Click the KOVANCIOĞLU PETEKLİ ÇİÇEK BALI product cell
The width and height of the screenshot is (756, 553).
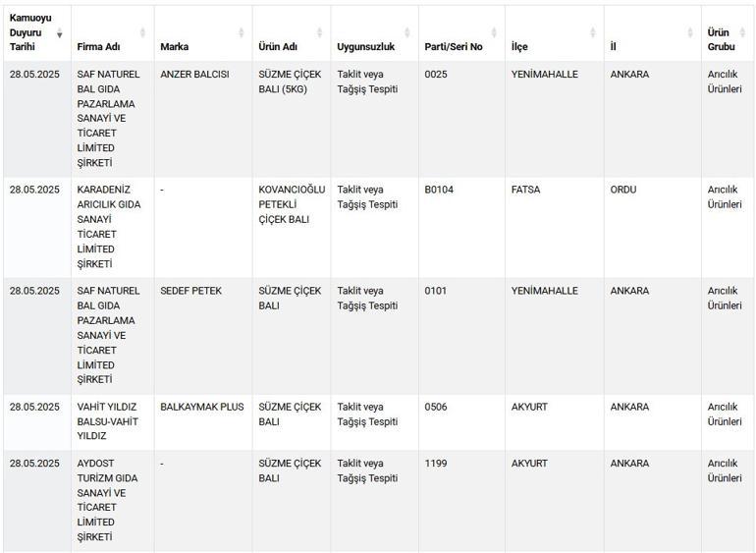(291, 204)
